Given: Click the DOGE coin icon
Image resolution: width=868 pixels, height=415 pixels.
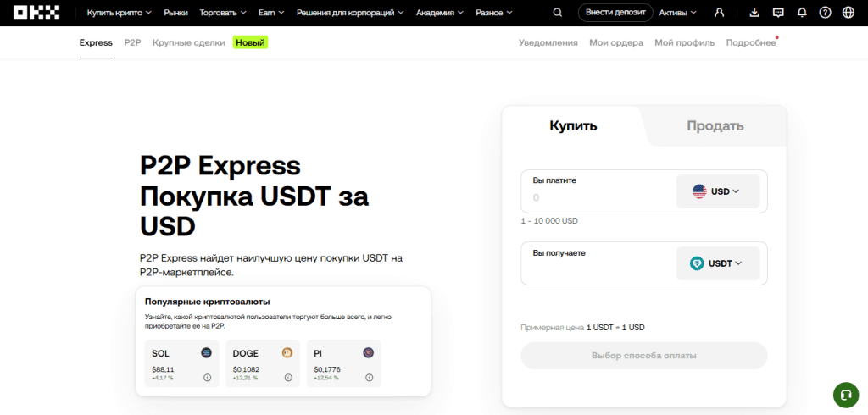Looking at the screenshot, I should [x=287, y=352].
